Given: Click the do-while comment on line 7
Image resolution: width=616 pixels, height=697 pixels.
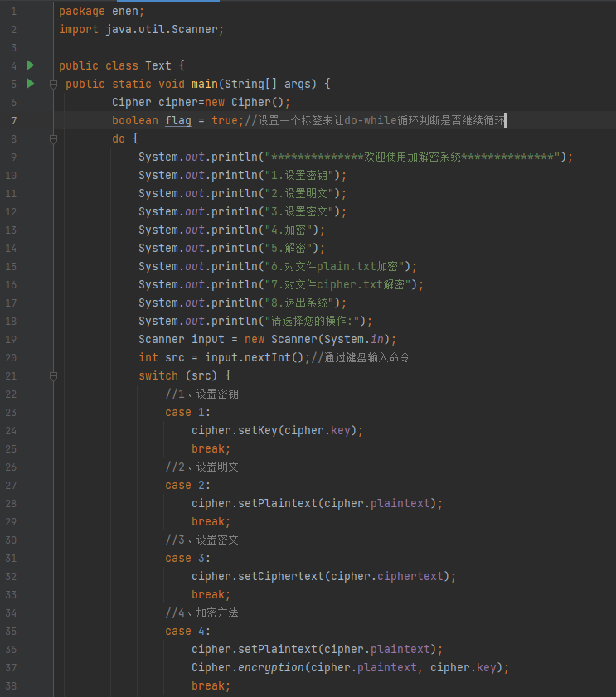Looking at the screenshot, I should [x=376, y=120].
